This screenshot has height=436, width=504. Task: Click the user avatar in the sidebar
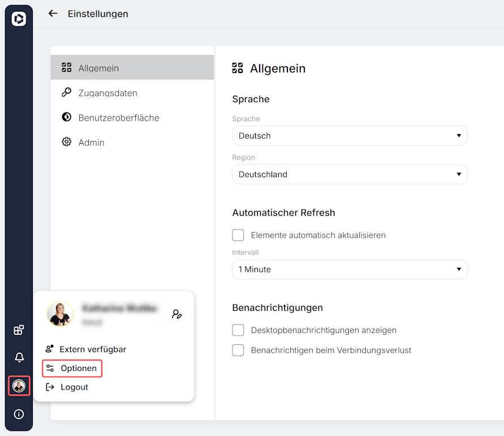[x=19, y=386]
